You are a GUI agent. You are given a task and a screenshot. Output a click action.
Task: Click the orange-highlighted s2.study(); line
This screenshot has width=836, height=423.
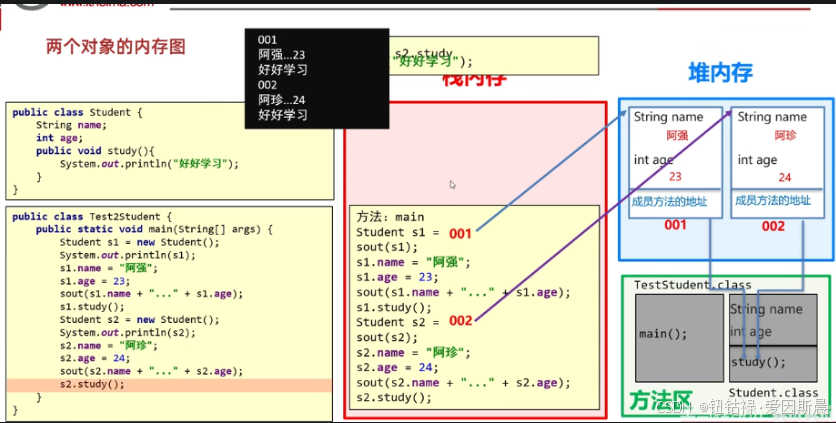tap(169, 385)
